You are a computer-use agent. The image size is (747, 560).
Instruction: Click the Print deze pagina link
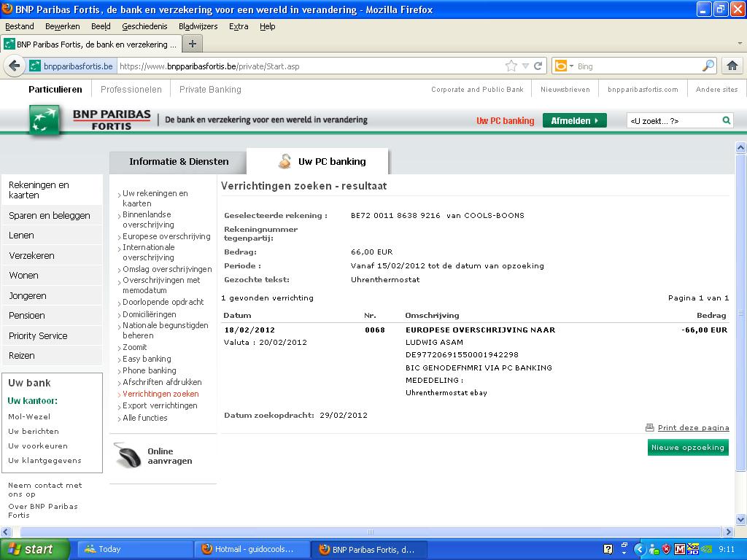click(x=692, y=428)
